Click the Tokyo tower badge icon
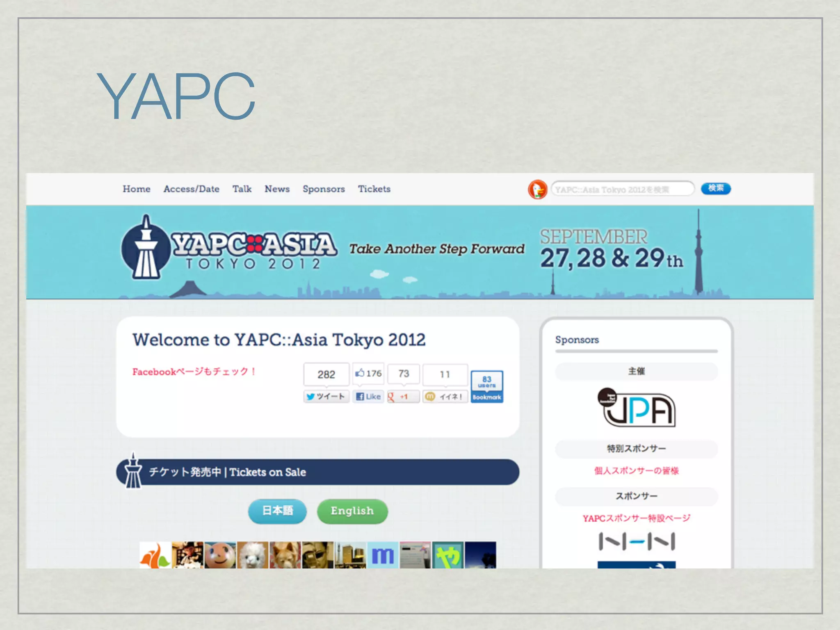The image size is (840, 630). point(146,247)
